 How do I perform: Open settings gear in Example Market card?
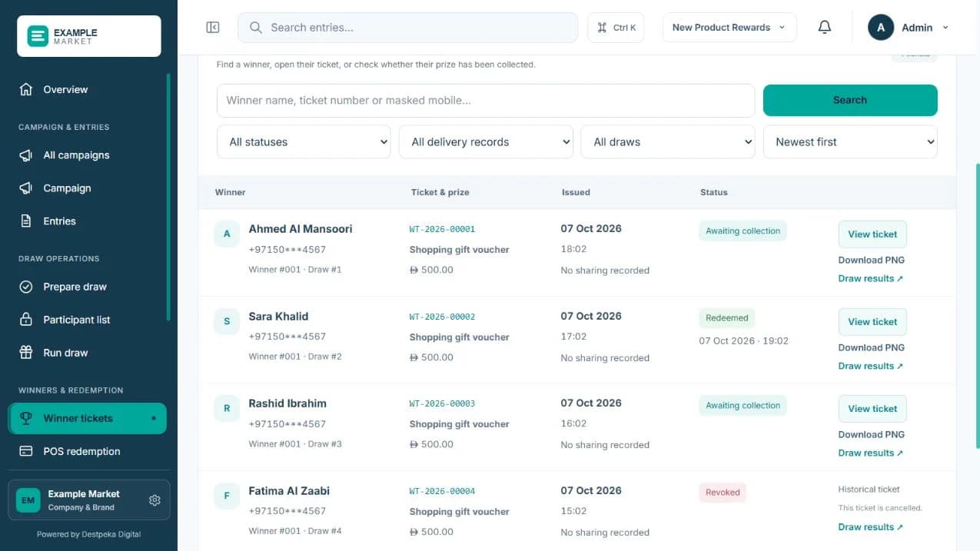click(154, 500)
